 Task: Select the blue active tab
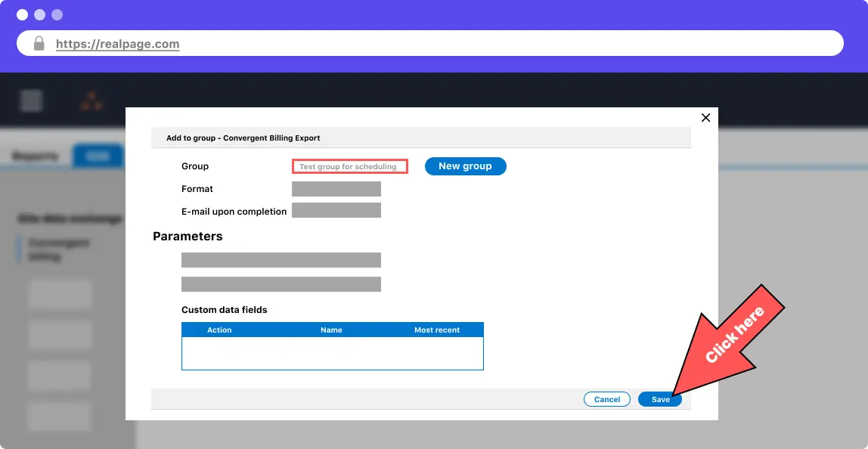coord(98,156)
